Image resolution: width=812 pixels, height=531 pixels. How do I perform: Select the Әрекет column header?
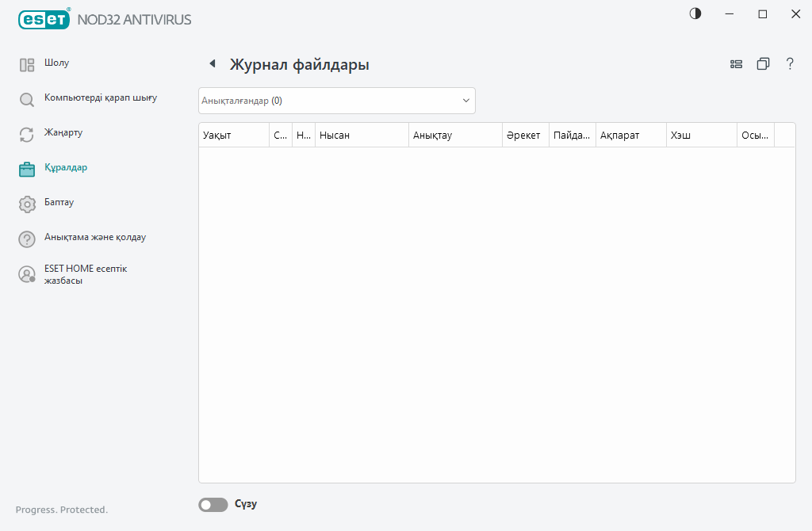coord(524,135)
